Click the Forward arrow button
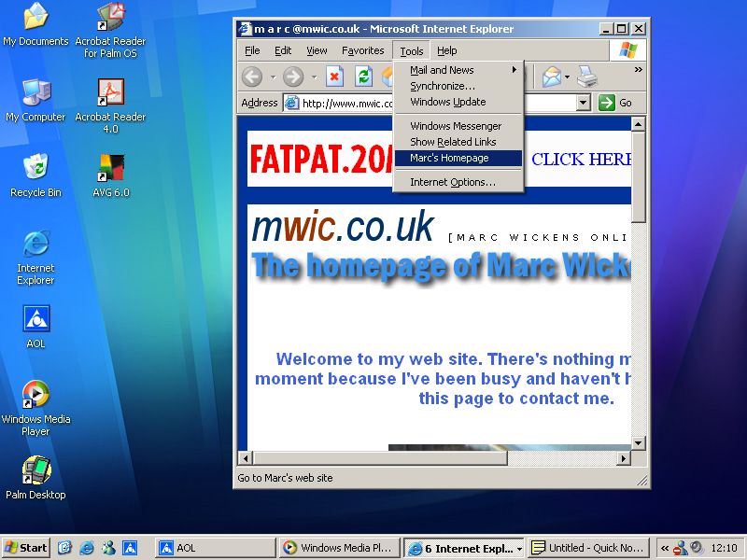The image size is (747, 560). pos(293,77)
